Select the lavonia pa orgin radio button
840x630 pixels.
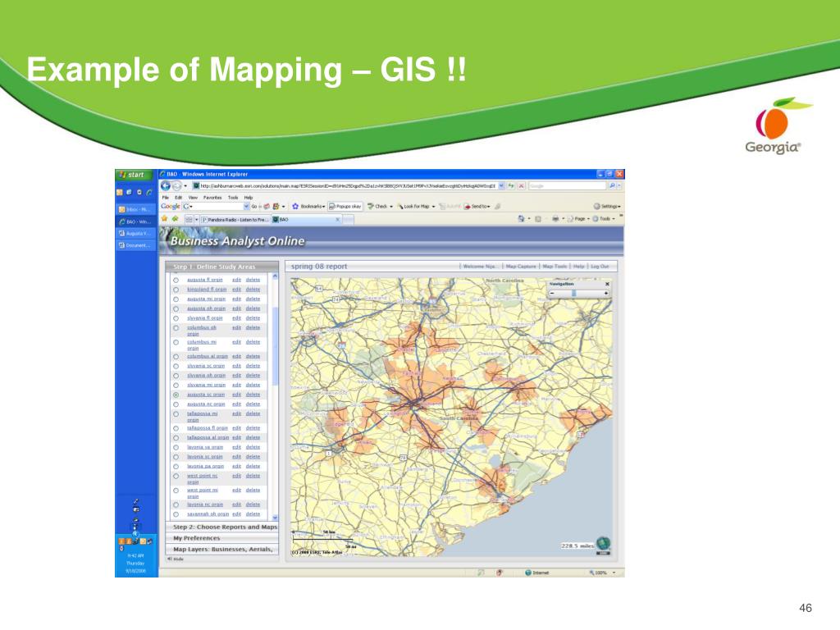[176, 467]
